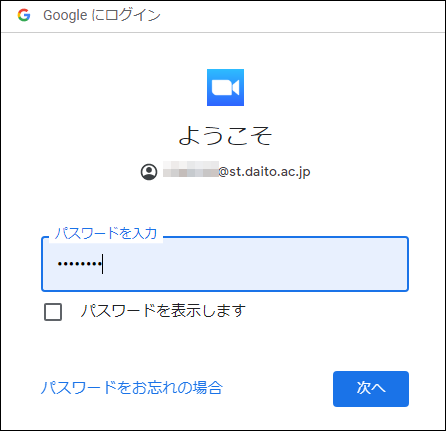This screenshot has width=446, height=431.
Task: Click the text caret after the password dots
Action: click(103, 264)
